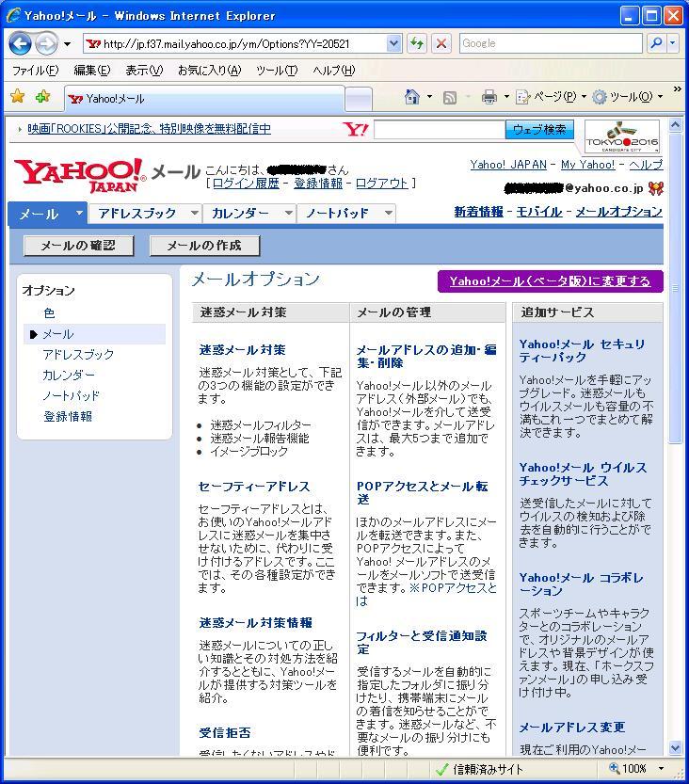The width and height of the screenshot is (689, 784).
Task: Open the ツール(T) menu
Action: point(277,71)
